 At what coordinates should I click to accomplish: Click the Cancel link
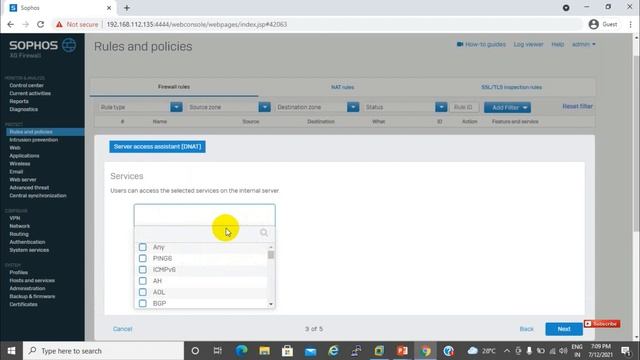122,329
